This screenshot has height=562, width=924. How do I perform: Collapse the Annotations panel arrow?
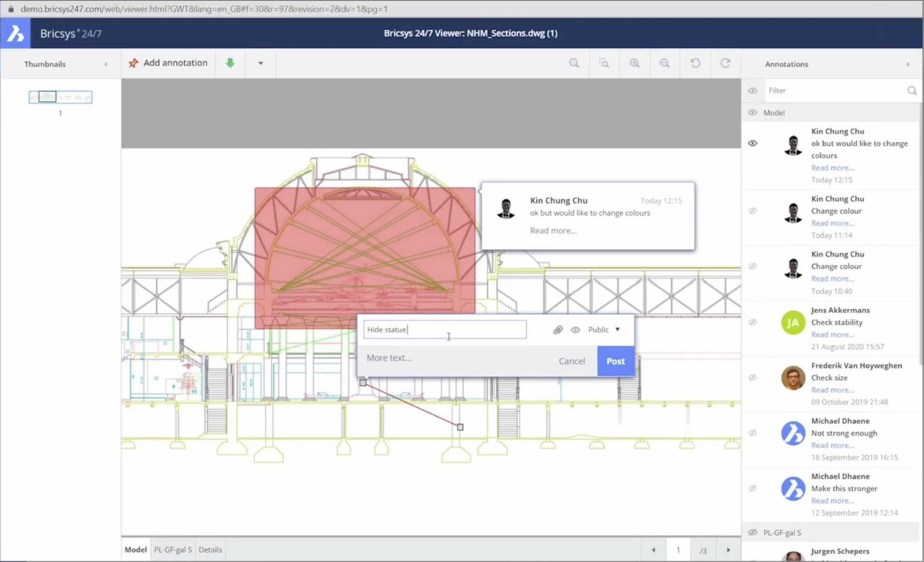[x=908, y=64]
